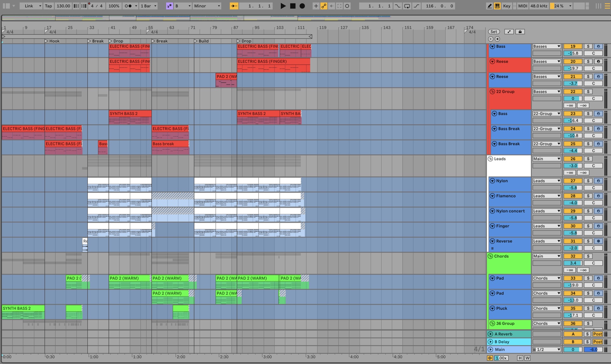611x364 pixels.
Task: Enable Draw Mode pencil icon
Action: [x=489, y=6]
